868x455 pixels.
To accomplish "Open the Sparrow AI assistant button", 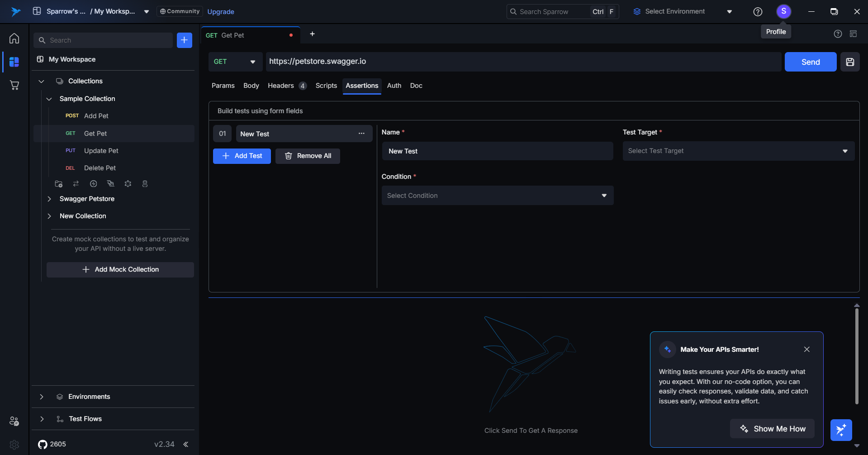I will (841, 430).
